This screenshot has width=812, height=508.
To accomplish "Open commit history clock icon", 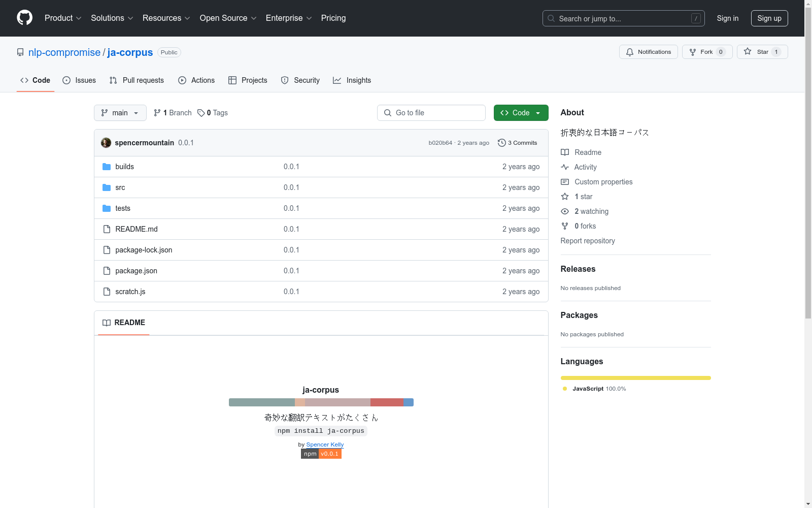I will [x=502, y=143].
